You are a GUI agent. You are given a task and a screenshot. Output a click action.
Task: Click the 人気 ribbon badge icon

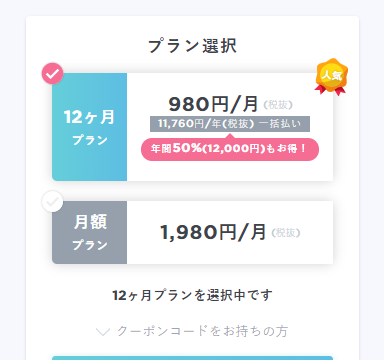click(331, 77)
